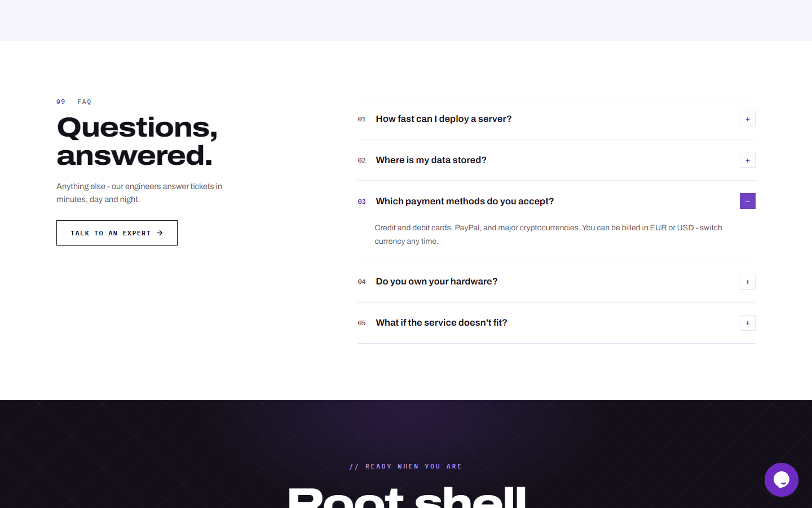Click plus icon for service fit question

[748, 323]
